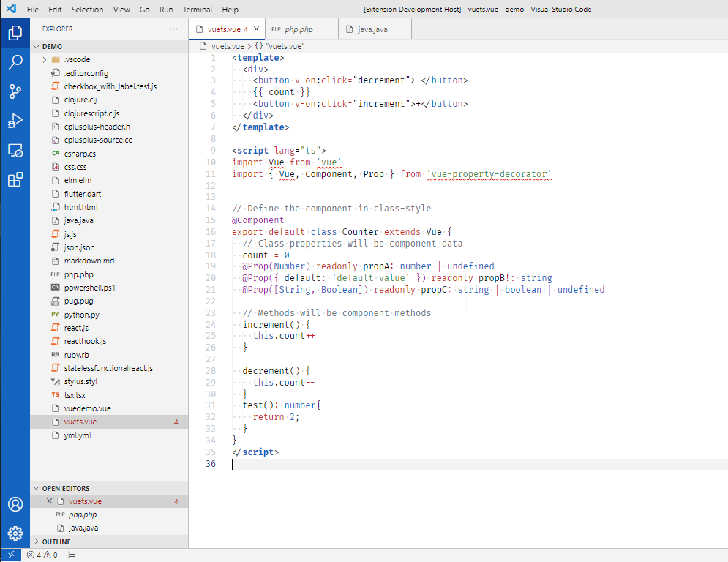
Task: Open powershell.ps1 file
Action: coord(109,288)
